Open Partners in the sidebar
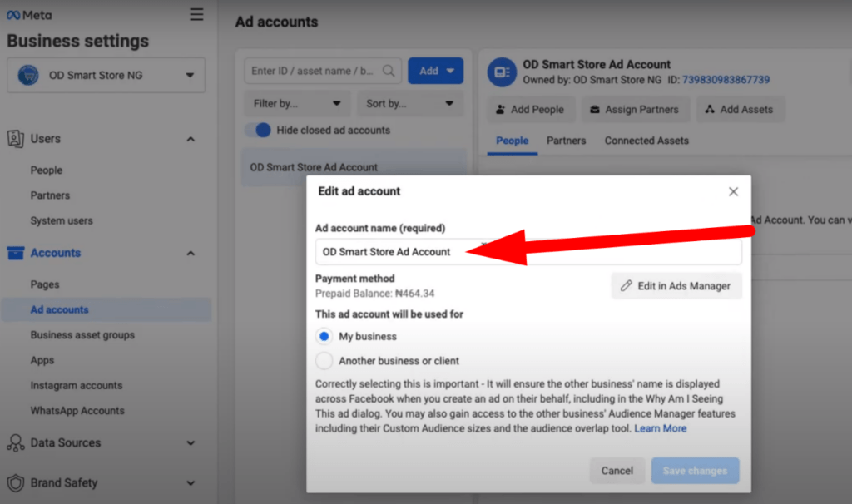This screenshot has height=504, width=852. click(x=50, y=195)
